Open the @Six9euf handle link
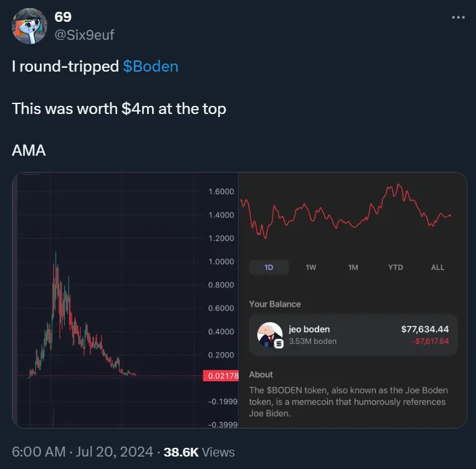Image resolution: width=476 pixels, height=469 pixels. coord(84,35)
